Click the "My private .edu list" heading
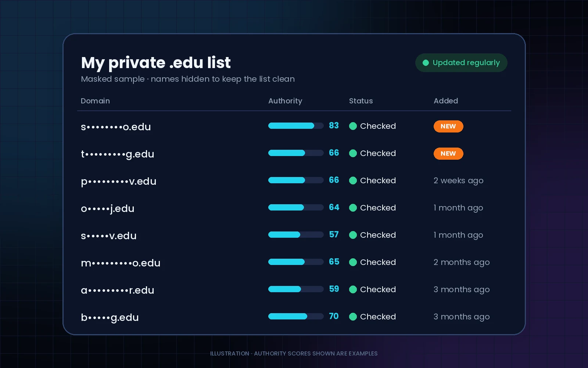This screenshot has height=368, width=588. click(156, 63)
